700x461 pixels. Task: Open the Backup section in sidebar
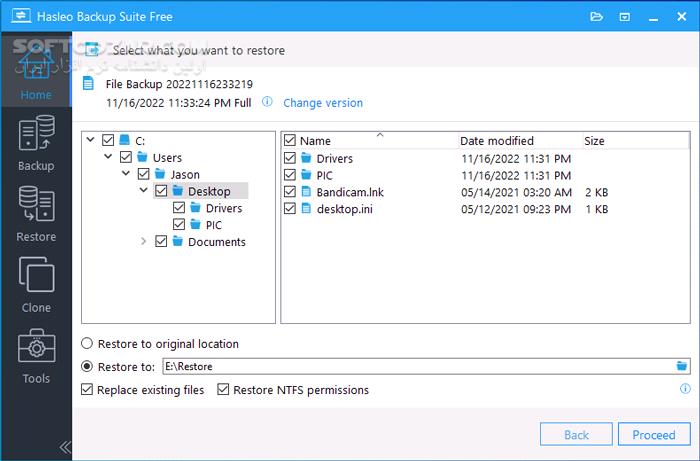(36, 143)
